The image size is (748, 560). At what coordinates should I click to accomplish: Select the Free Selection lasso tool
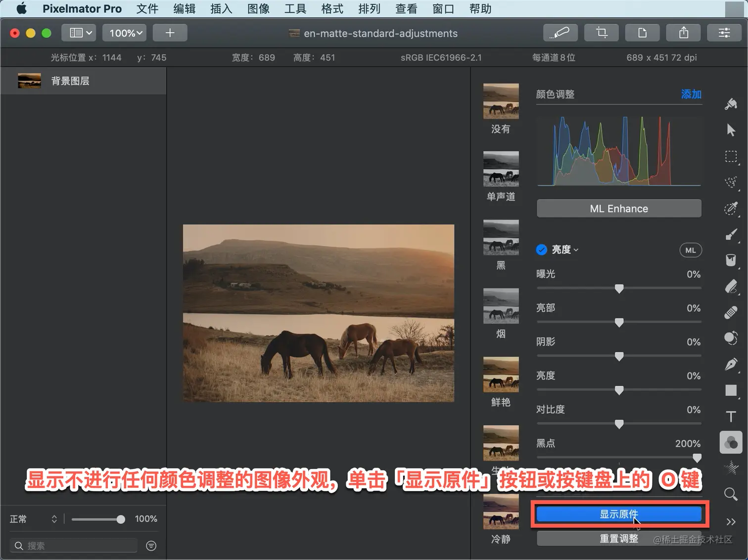coord(731,182)
